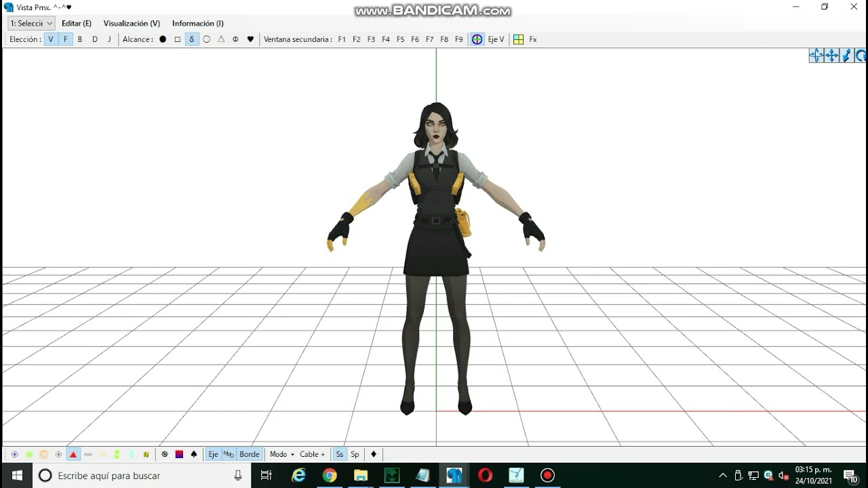Toggle the Sp button

355,454
